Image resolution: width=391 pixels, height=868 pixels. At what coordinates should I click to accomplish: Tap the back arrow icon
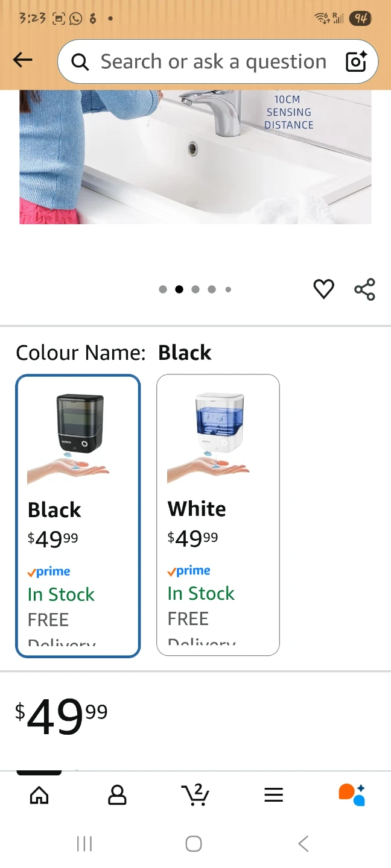(x=23, y=60)
